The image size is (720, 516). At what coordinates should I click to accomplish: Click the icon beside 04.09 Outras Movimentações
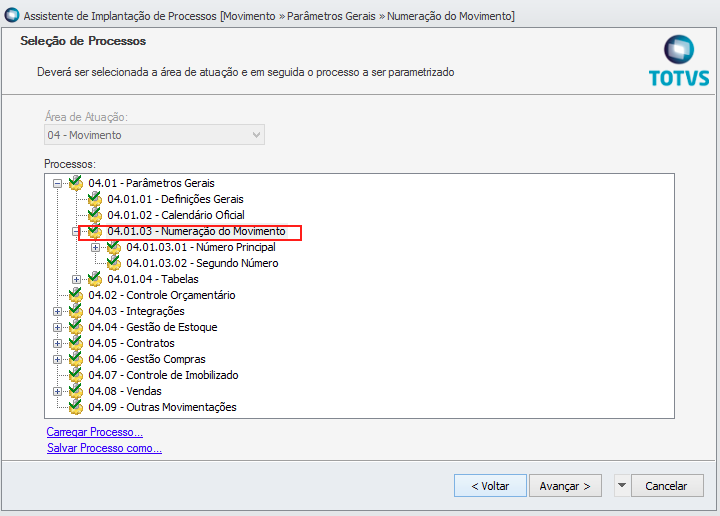click(76, 407)
